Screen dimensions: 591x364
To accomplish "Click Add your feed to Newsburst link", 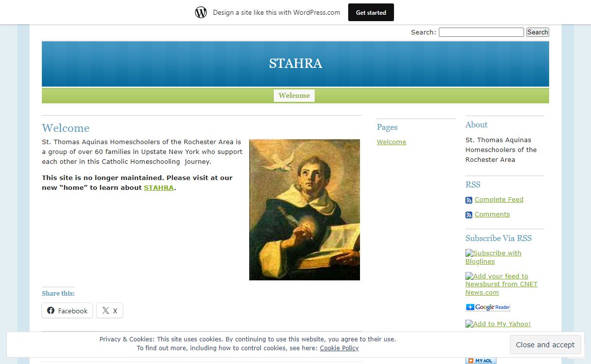I will click(501, 284).
